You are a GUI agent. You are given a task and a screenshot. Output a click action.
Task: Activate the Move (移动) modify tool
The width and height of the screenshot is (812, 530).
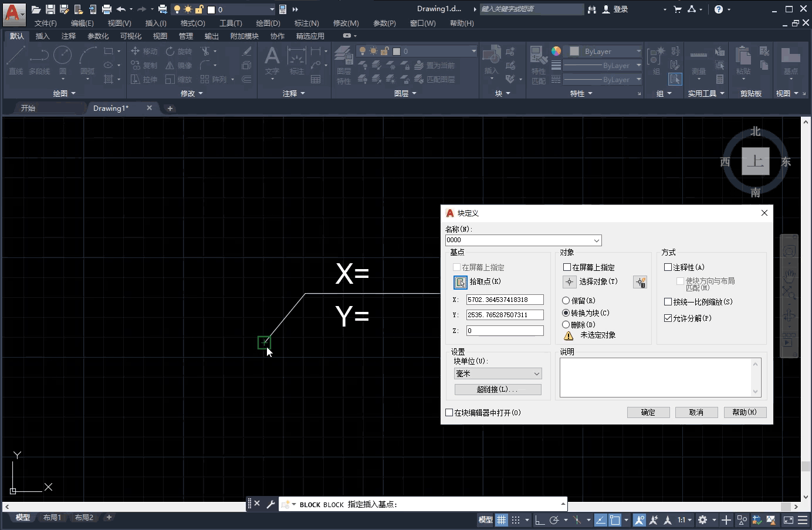(x=143, y=51)
